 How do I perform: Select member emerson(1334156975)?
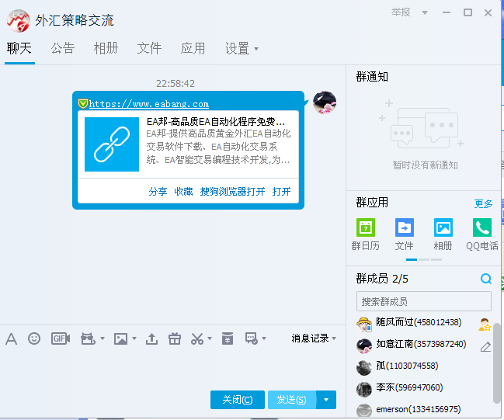pyautogui.click(x=424, y=411)
